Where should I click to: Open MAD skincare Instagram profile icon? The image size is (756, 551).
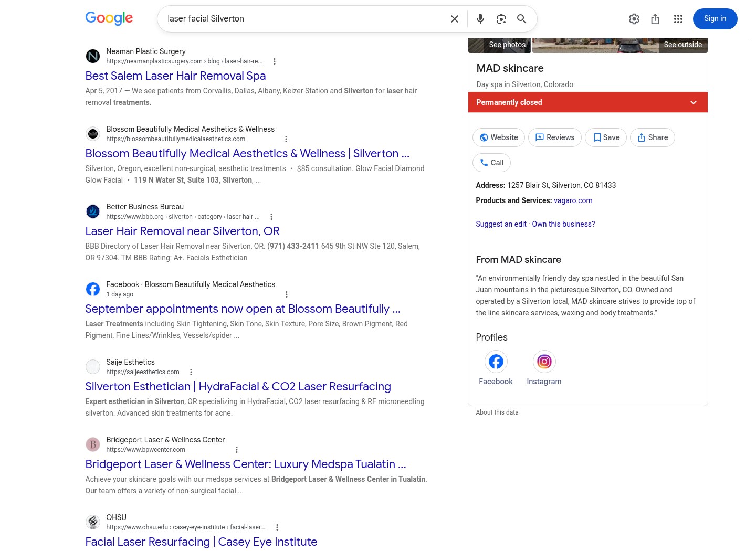coord(544,362)
